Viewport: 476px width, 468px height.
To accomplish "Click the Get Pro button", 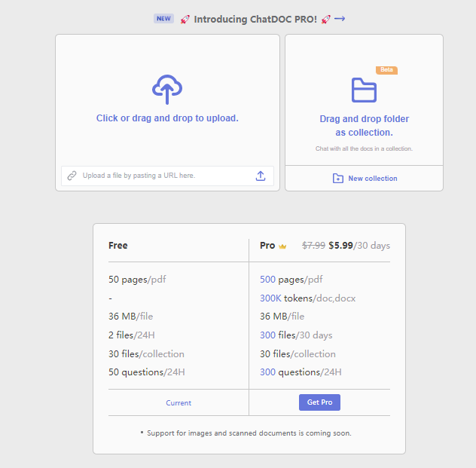I will [x=319, y=402].
